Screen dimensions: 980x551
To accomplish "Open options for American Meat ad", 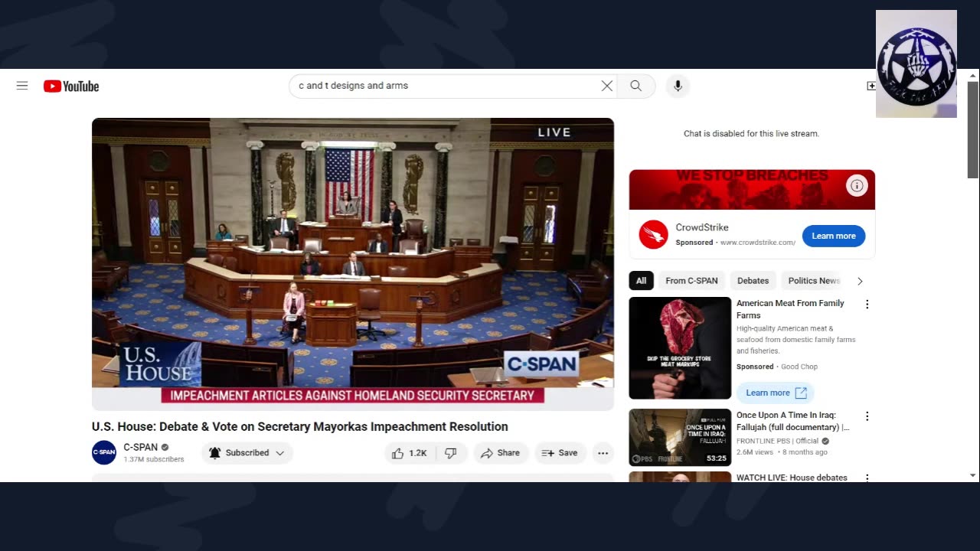I will tap(867, 305).
